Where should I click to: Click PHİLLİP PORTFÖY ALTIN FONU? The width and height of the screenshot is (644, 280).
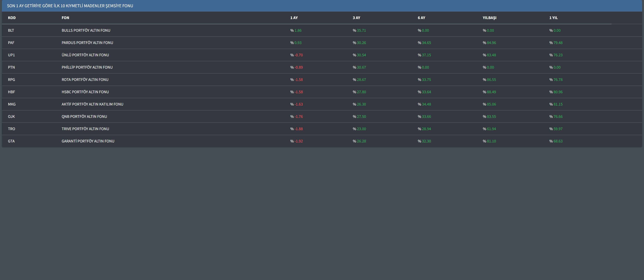click(87, 67)
